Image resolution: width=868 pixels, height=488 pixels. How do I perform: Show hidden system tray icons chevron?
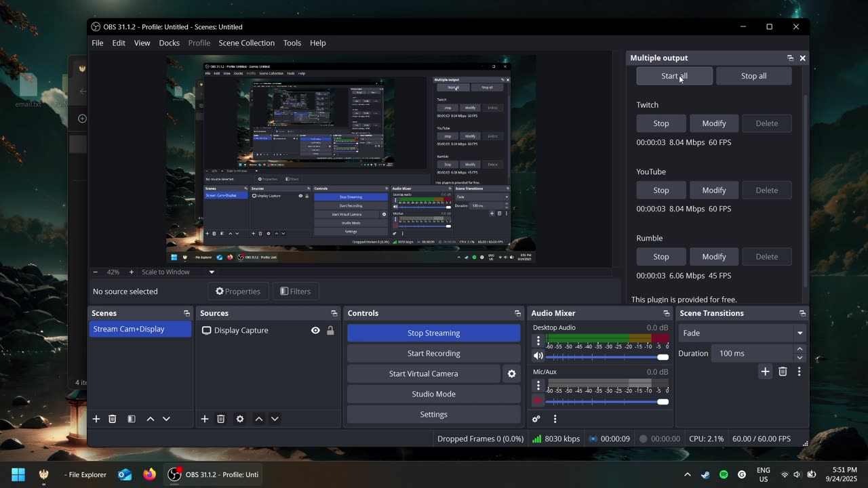pos(688,474)
